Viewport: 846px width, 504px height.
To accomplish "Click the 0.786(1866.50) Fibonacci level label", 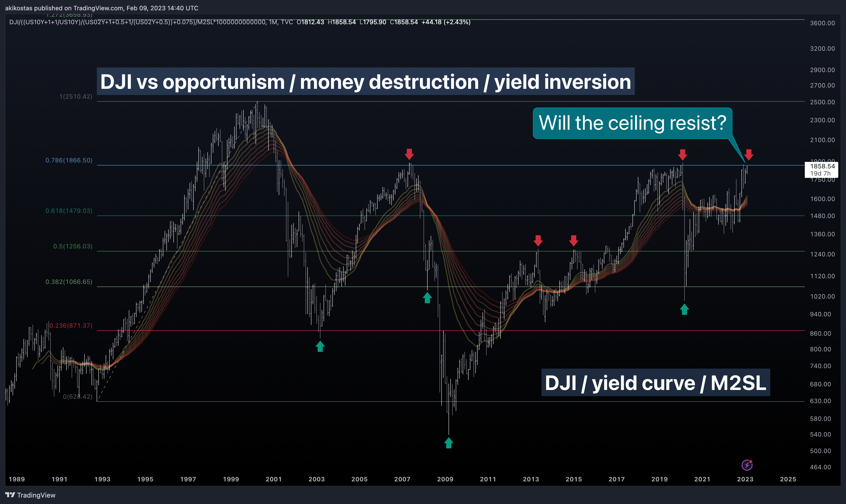I will (x=69, y=160).
